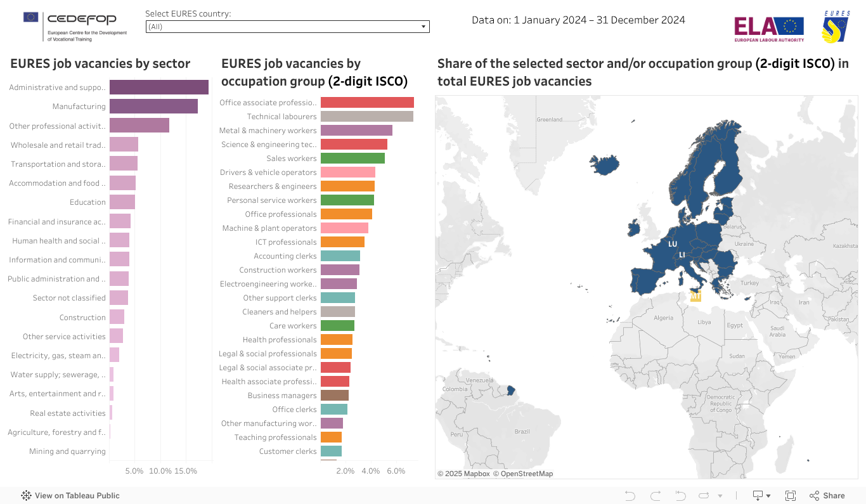The image size is (866, 504).
Task: Click the European Labour Authority logo
Action: [x=768, y=29]
